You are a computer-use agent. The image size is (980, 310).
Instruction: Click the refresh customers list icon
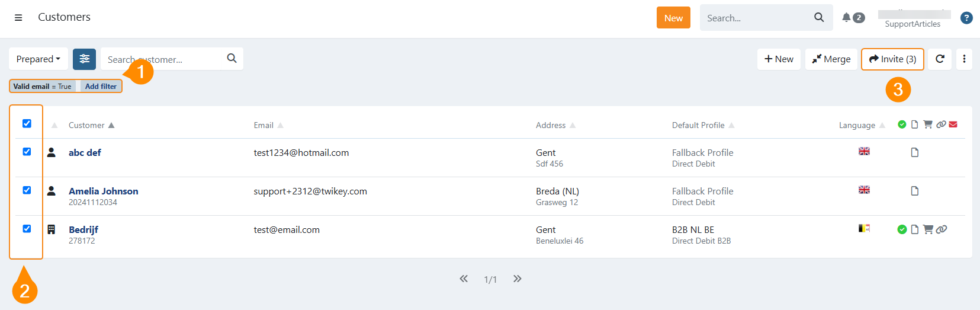[x=940, y=59]
